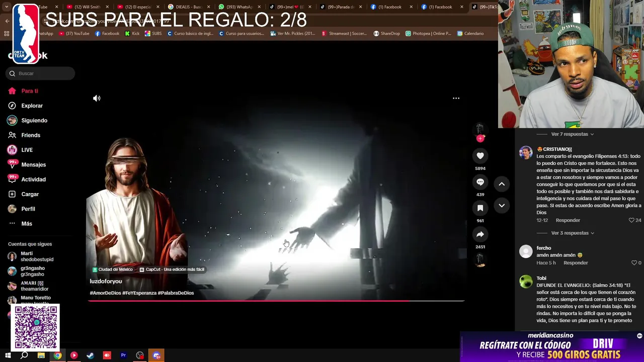Like fercho's comment heart
This screenshot has height=362, width=644.
point(634,263)
